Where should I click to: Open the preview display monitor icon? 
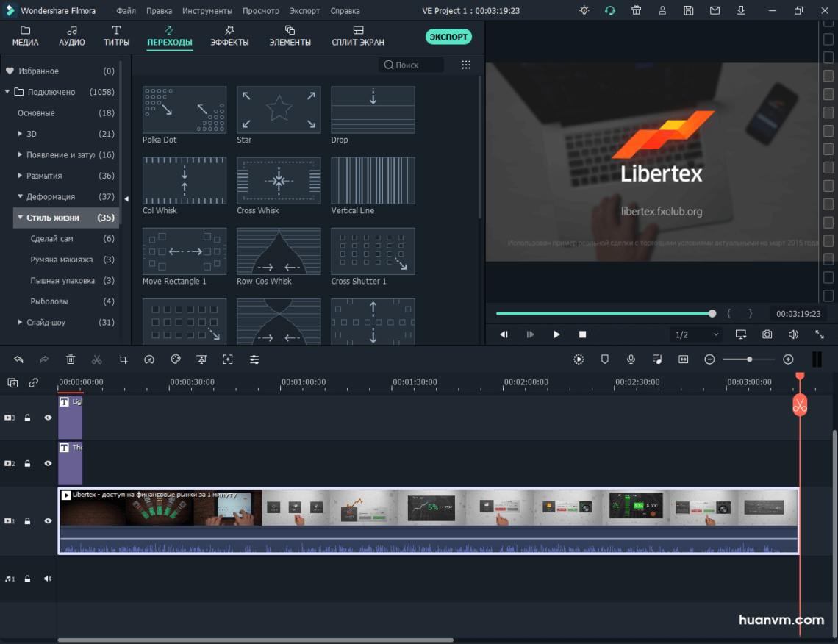click(x=741, y=334)
